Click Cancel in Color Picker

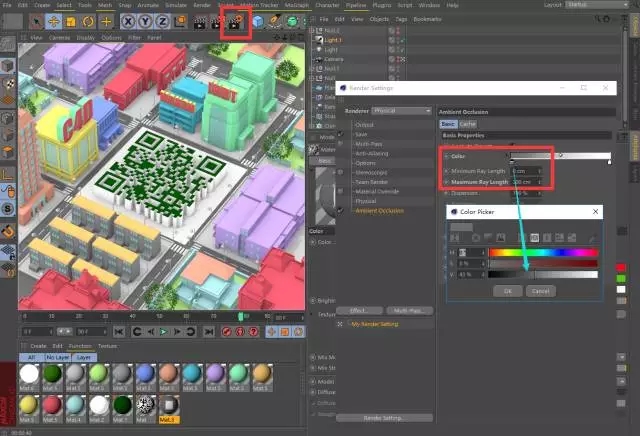point(539,290)
